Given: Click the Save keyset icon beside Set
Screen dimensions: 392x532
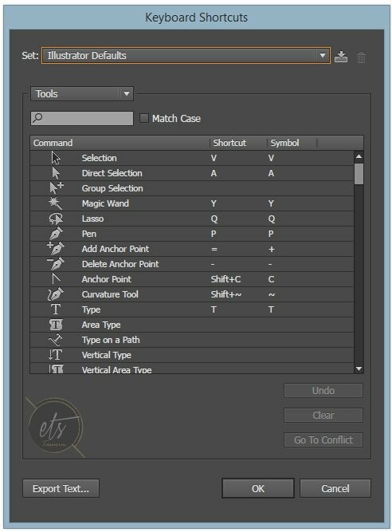Looking at the screenshot, I should 341,57.
